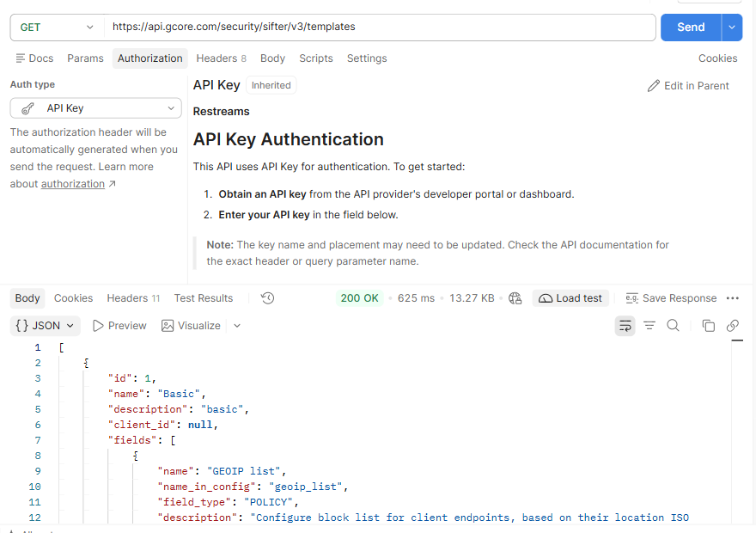The image size is (756, 533).
Task: Open the Docs tab
Action: [x=34, y=58]
